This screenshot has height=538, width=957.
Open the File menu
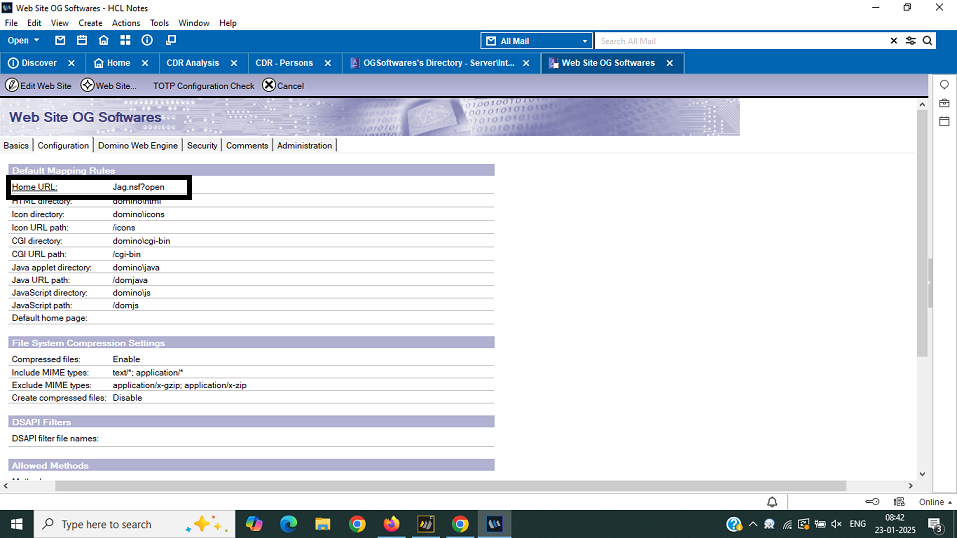11,23
